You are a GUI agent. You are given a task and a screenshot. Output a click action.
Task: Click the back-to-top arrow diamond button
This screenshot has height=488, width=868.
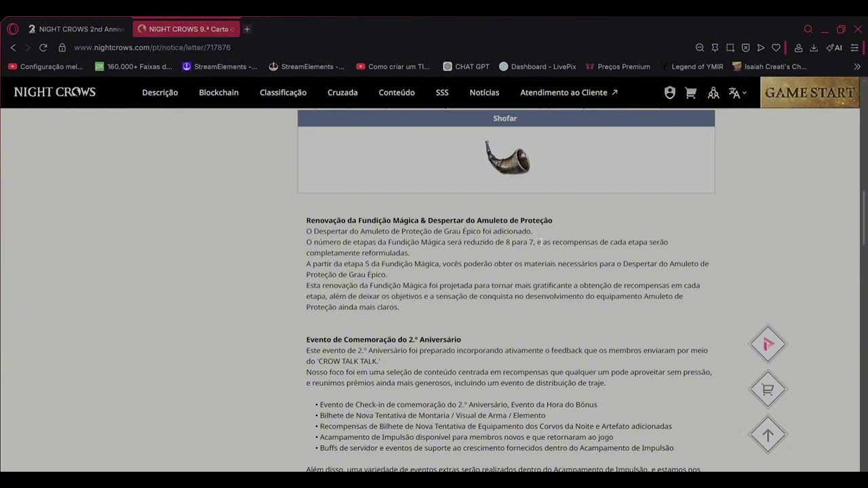tap(768, 436)
